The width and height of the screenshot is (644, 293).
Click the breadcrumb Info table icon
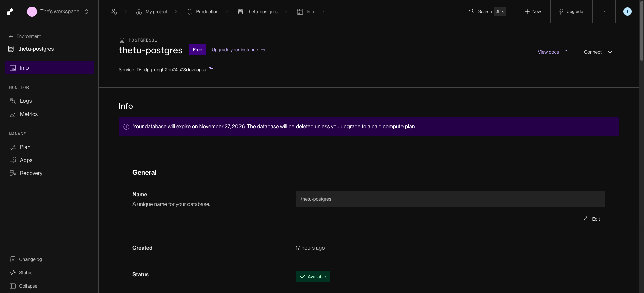(300, 12)
